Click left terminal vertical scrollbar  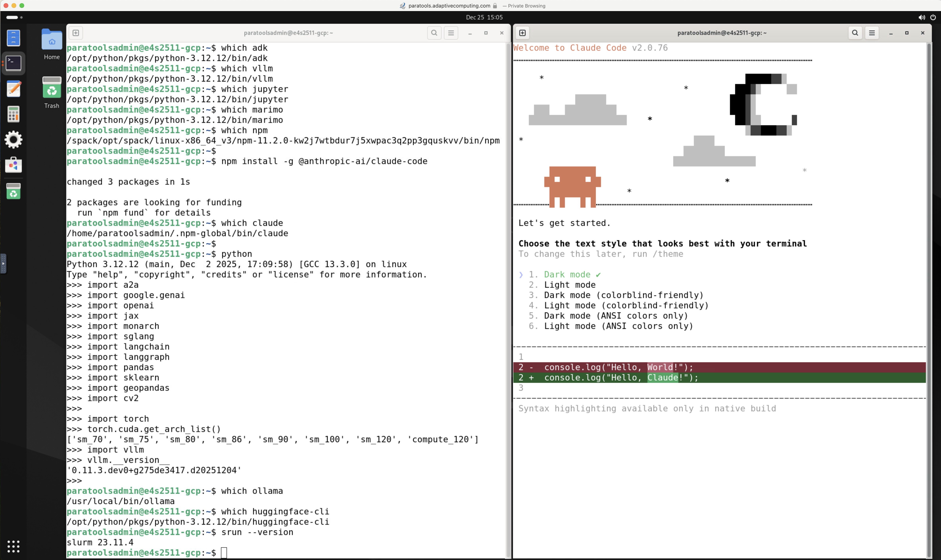point(508,264)
